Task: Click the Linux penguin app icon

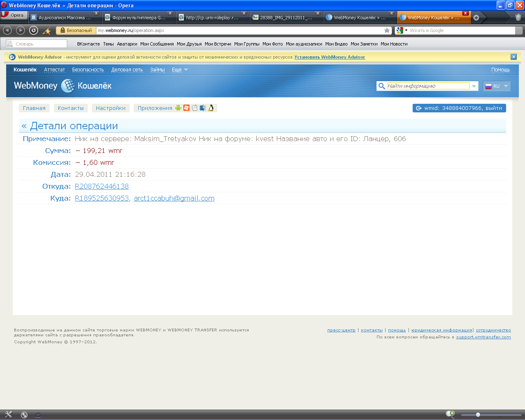Action: 211,108
